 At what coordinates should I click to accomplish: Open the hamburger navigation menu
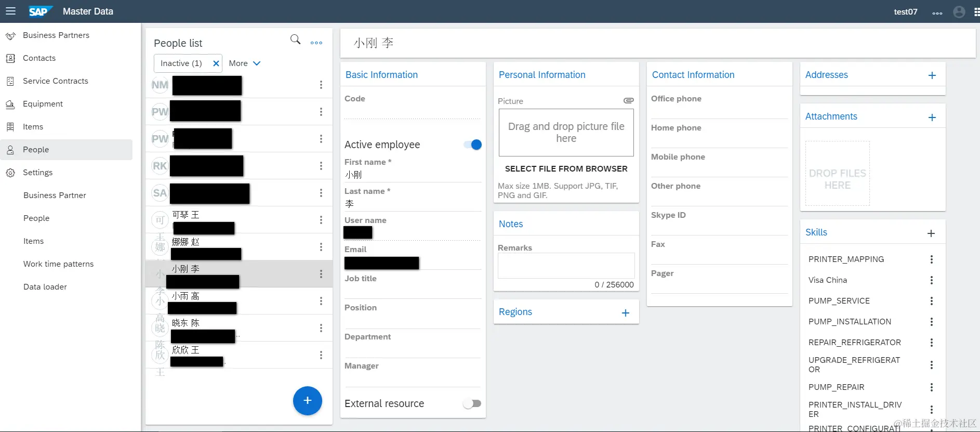pos(10,11)
